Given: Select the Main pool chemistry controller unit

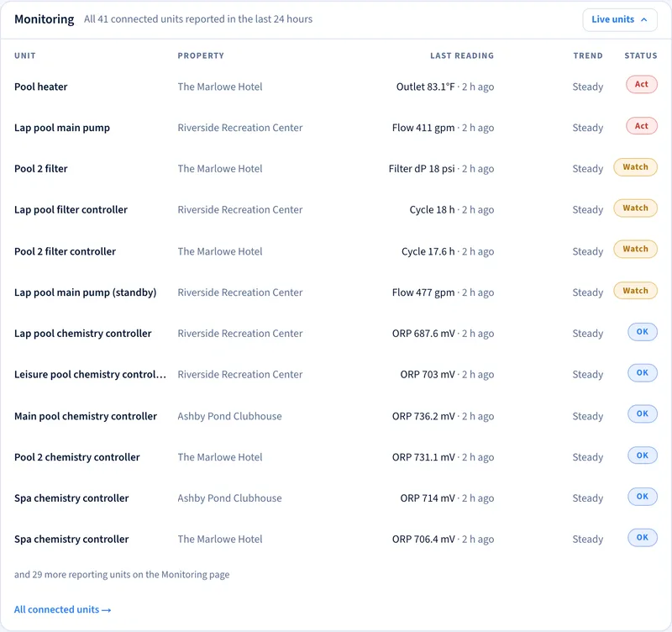Looking at the screenshot, I should (x=86, y=416).
